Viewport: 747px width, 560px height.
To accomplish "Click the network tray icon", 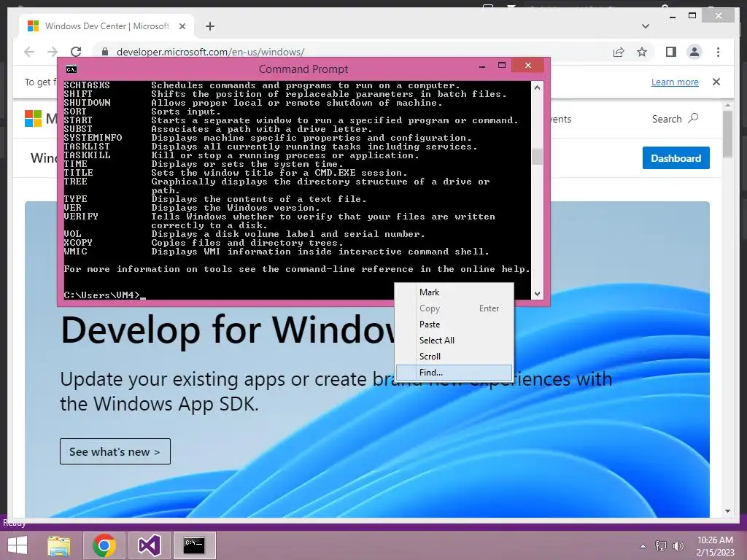I will pyautogui.click(x=661, y=546).
